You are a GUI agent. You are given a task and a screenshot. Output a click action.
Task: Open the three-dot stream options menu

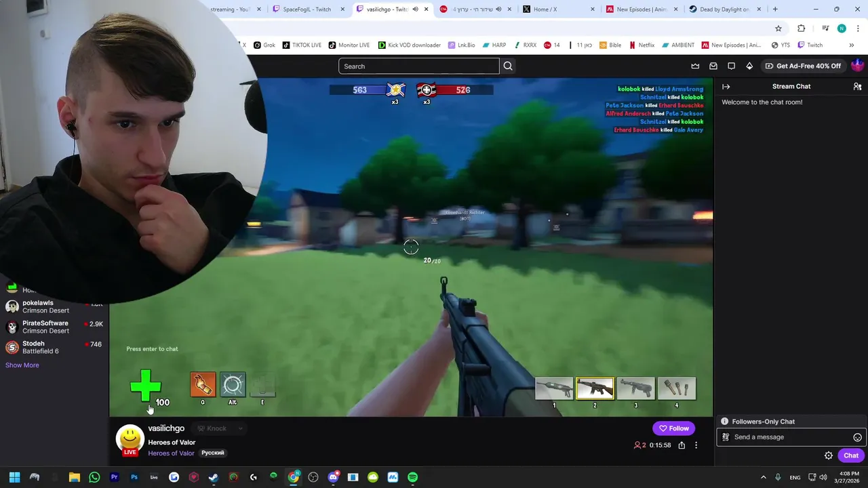coord(696,445)
